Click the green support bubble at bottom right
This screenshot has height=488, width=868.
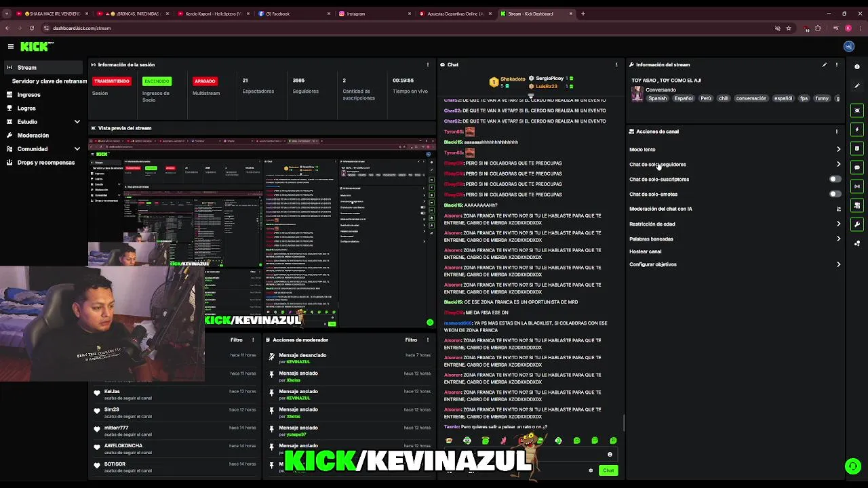tap(852, 466)
